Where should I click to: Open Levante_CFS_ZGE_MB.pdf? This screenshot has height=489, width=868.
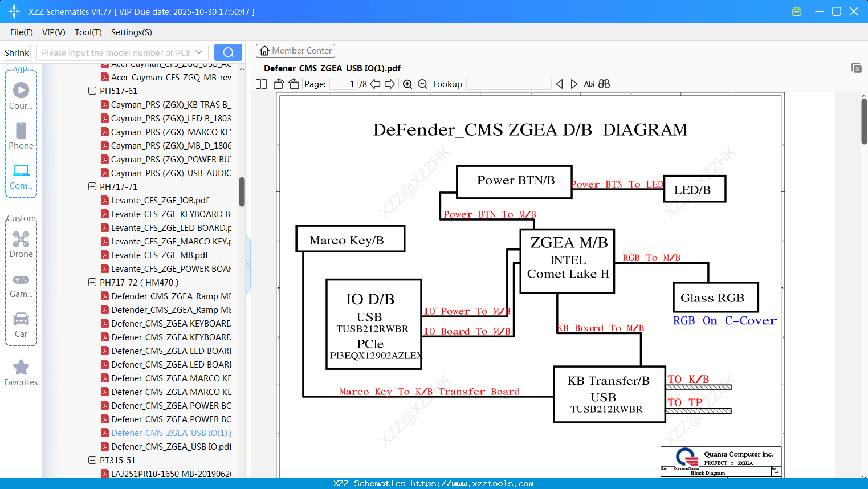[154, 255]
